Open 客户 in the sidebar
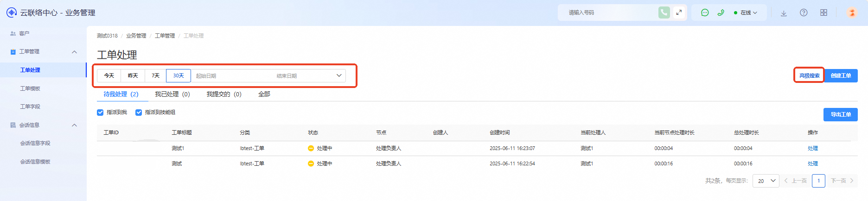This screenshot has width=868, height=201. [x=24, y=33]
